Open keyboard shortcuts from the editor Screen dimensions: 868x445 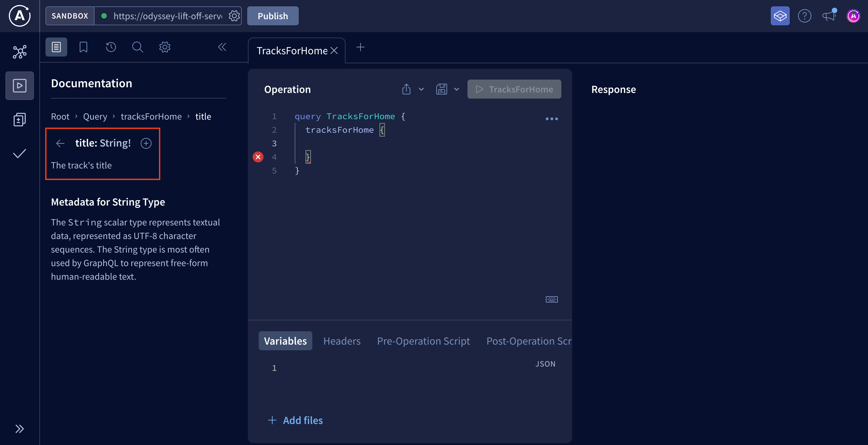pos(551,299)
